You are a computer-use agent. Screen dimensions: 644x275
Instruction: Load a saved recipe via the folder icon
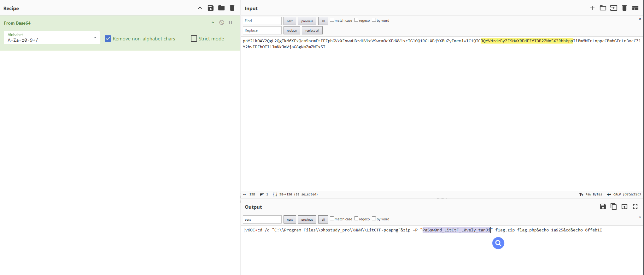pyautogui.click(x=221, y=8)
